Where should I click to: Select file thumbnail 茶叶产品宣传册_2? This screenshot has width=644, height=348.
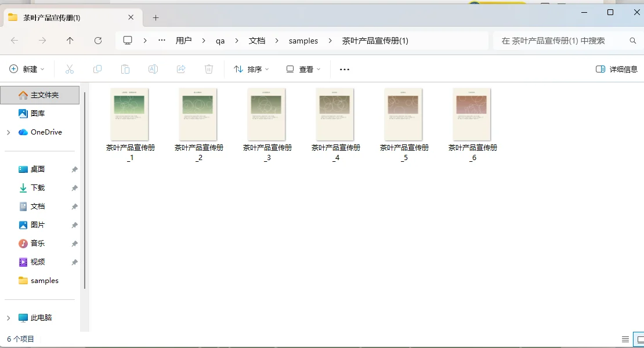(x=198, y=114)
